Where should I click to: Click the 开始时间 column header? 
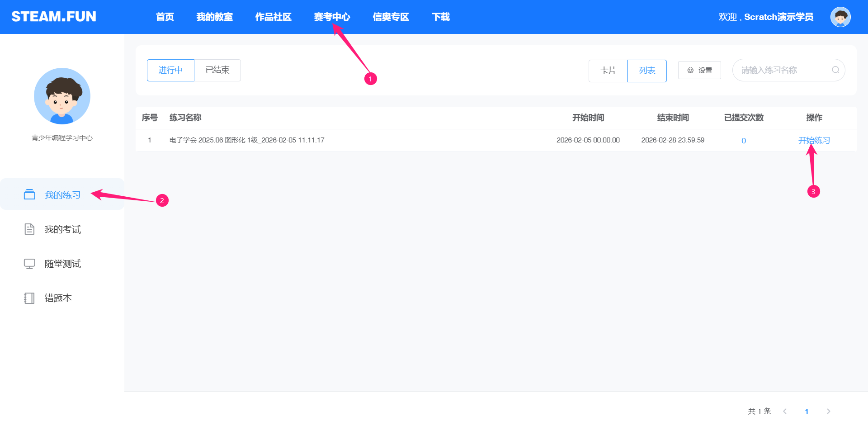[588, 118]
